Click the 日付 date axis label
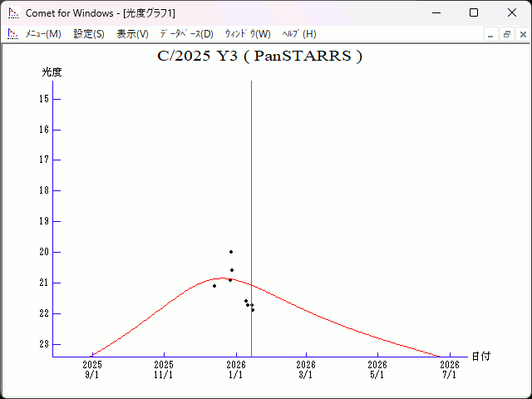 click(480, 357)
